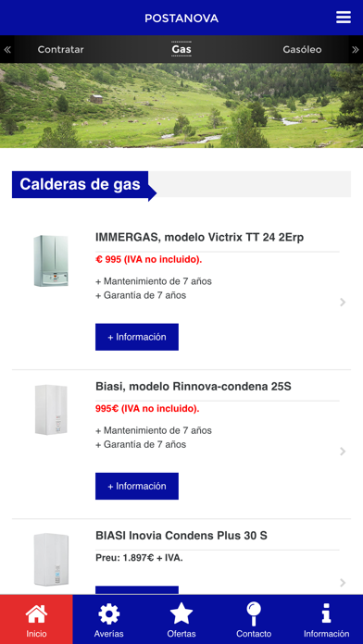Open Contacto pin icon
The image size is (363, 644).
point(254,614)
